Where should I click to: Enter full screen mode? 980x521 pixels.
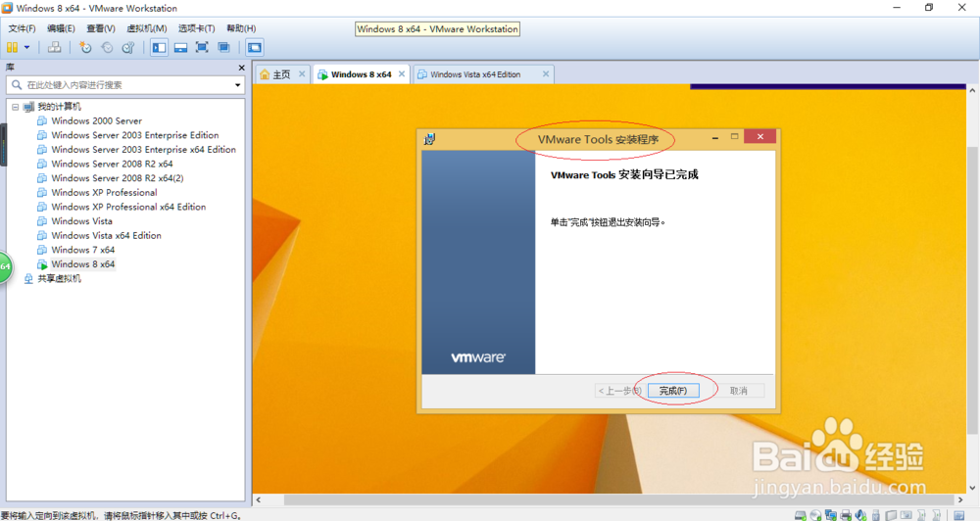[x=202, y=47]
